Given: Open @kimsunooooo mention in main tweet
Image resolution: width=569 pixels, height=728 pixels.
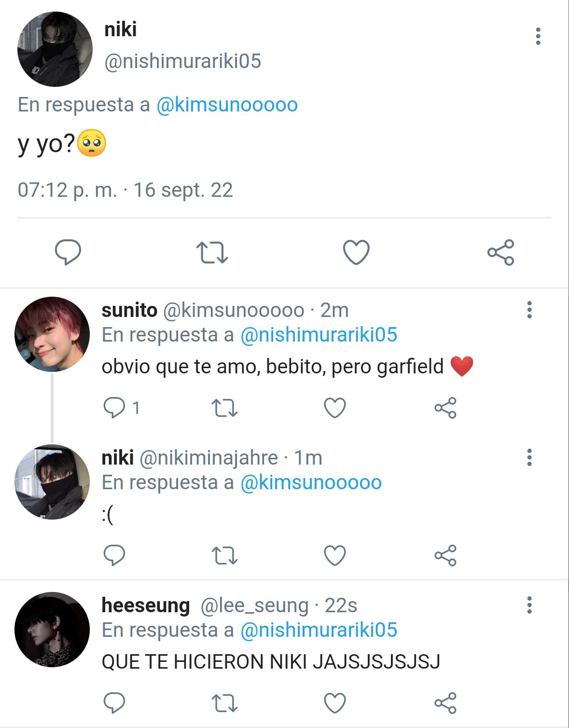Looking at the screenshot, I should (x=227, y=105).
